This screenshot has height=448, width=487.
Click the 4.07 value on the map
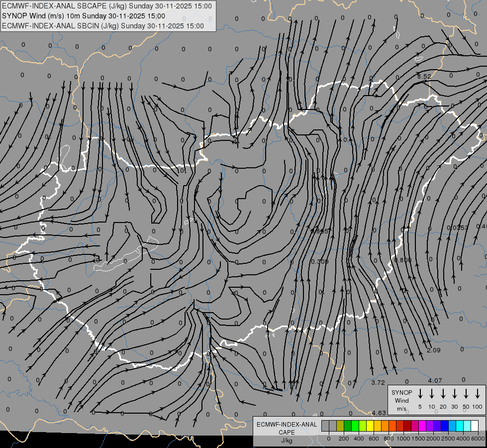pos(435,380)
